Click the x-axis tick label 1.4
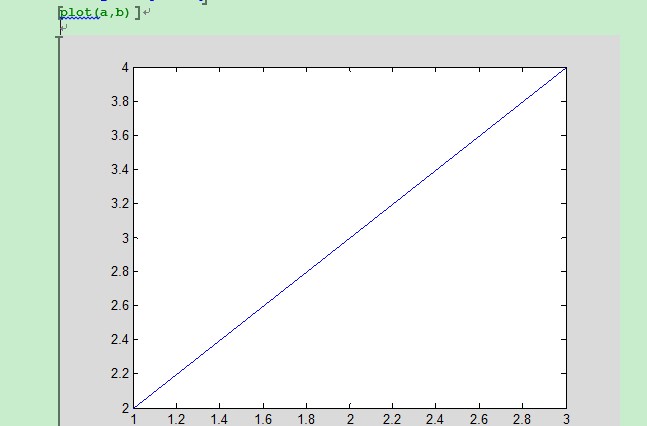 219,420
